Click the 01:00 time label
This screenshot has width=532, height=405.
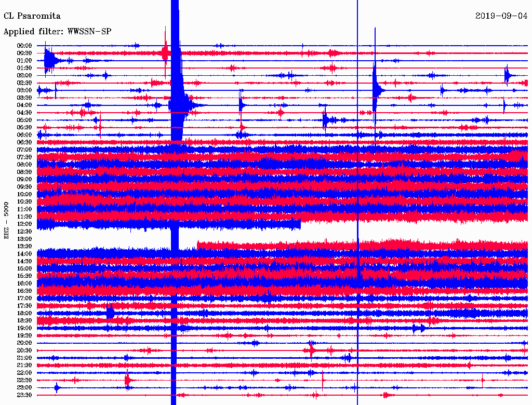click(x=24, y=61)
